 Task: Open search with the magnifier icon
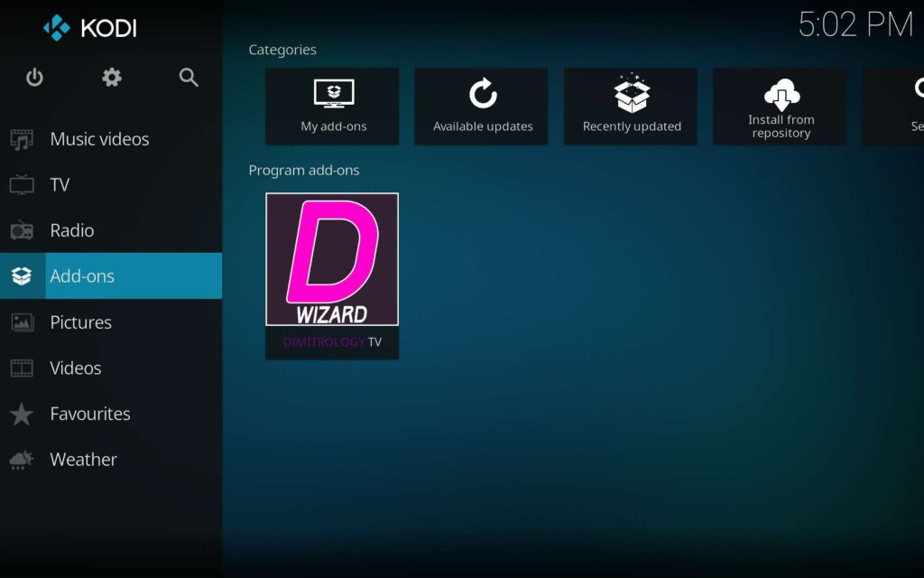tap(189, 78)
